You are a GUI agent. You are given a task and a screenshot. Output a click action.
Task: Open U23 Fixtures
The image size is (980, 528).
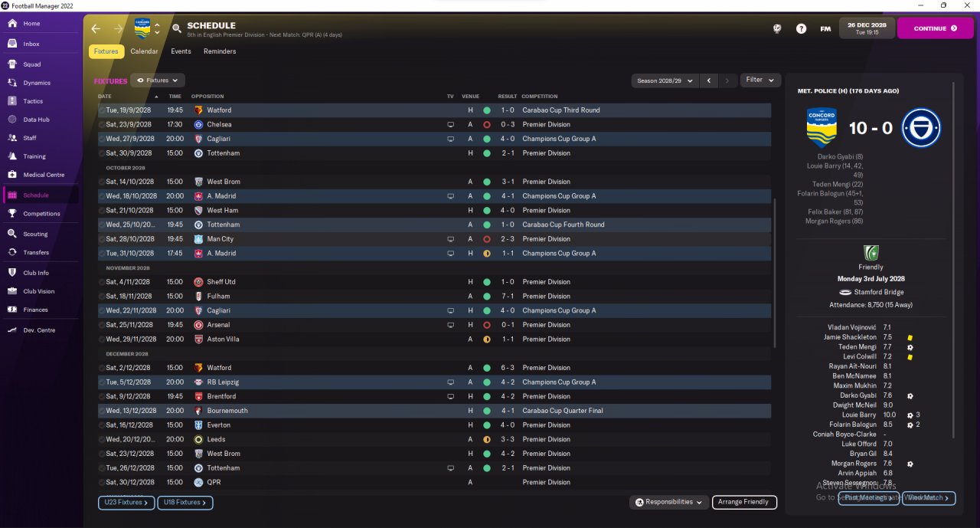[x=126, y=502]
